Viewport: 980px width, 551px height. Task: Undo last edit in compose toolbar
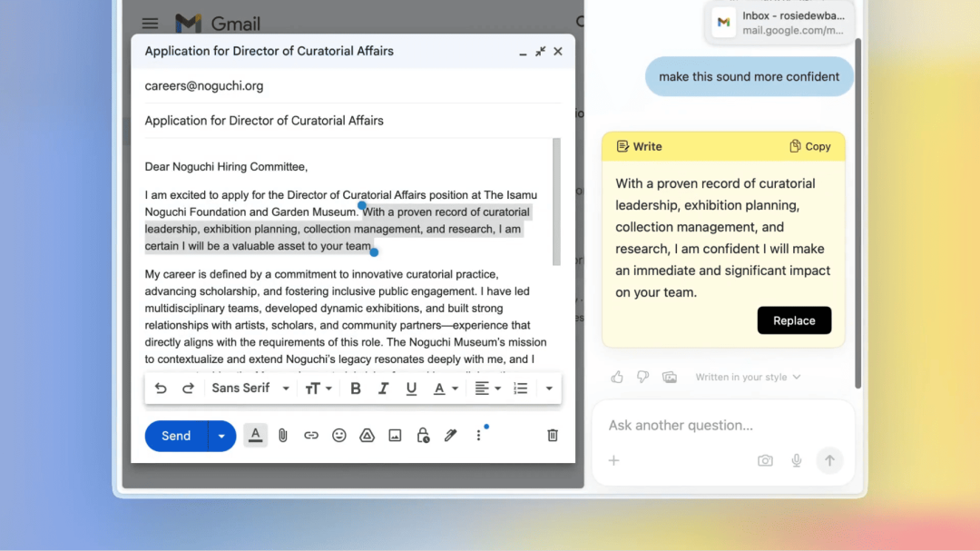click(x=161, y=389)
